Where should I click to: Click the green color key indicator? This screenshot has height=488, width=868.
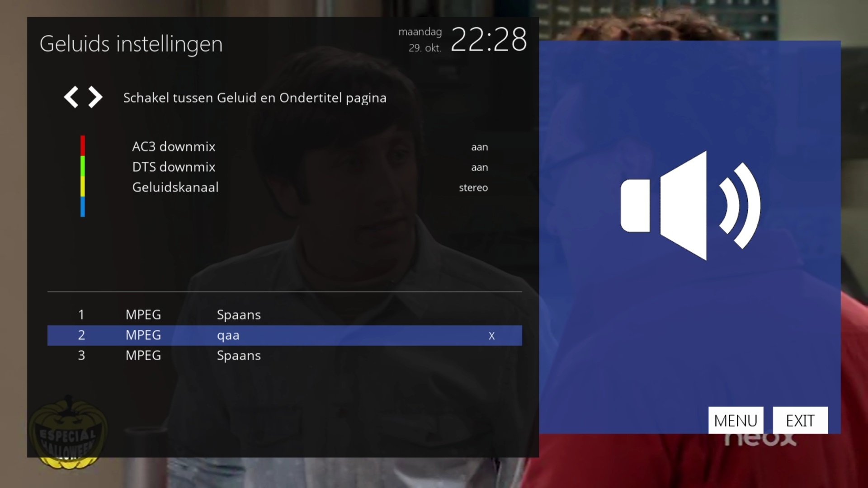click(x=83, y=166)
